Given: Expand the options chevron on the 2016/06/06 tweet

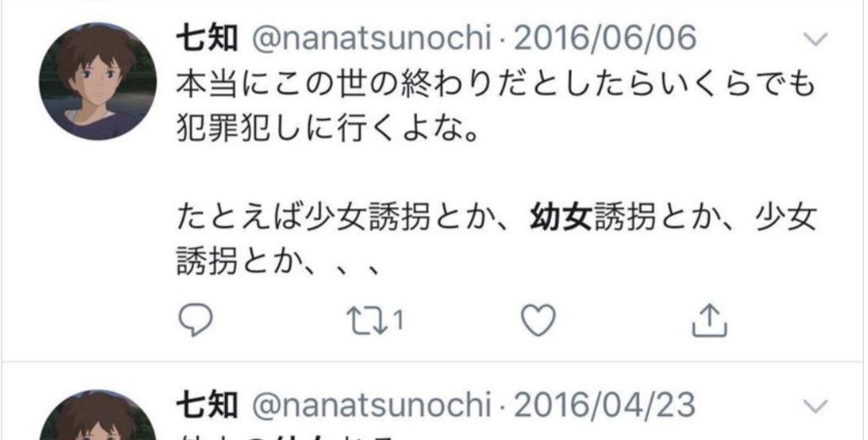Looking at the screenshot, I should (816, 39).
